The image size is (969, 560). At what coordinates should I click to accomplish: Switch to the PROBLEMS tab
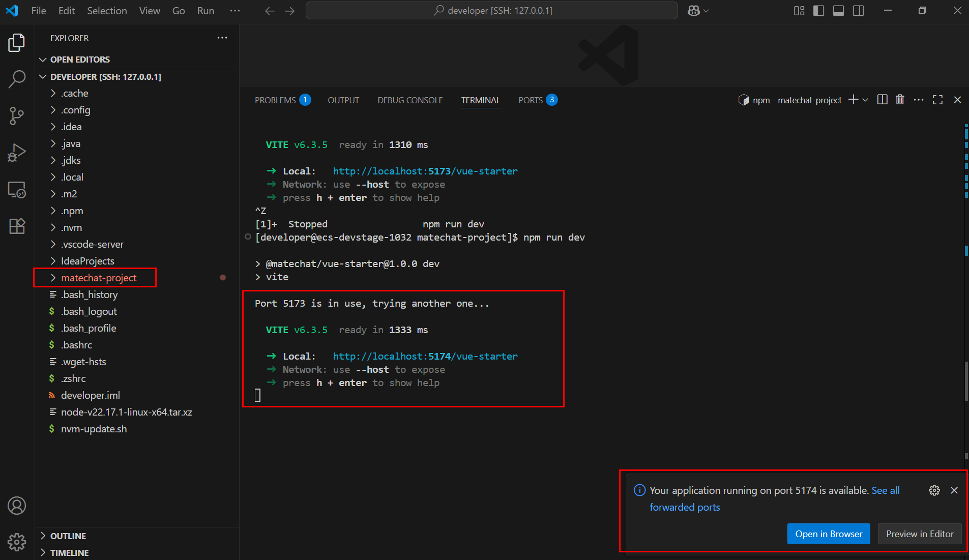282,100
